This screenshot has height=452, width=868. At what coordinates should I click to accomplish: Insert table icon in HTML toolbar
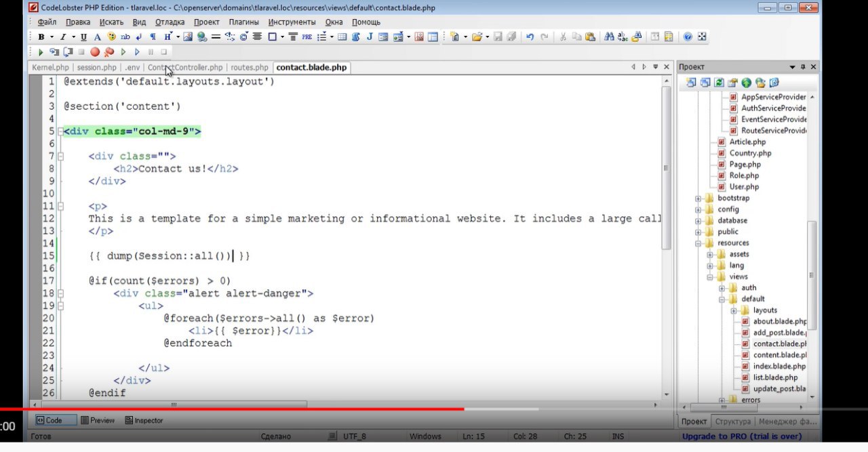(x=342, y=37)
